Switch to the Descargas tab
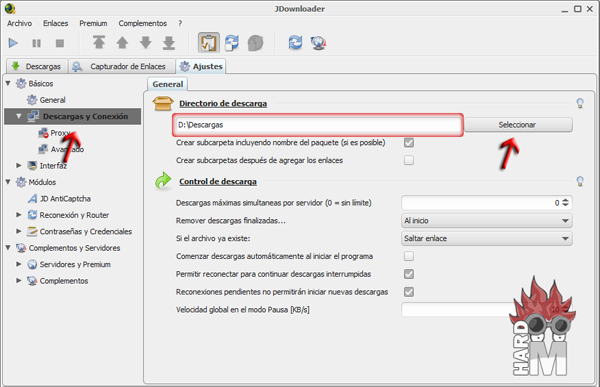Image resolution: width=600 pixels, height=387 pixels. click(37, 66)
